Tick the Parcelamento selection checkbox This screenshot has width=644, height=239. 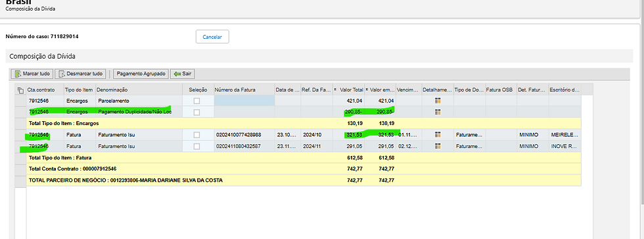(196, 101)
